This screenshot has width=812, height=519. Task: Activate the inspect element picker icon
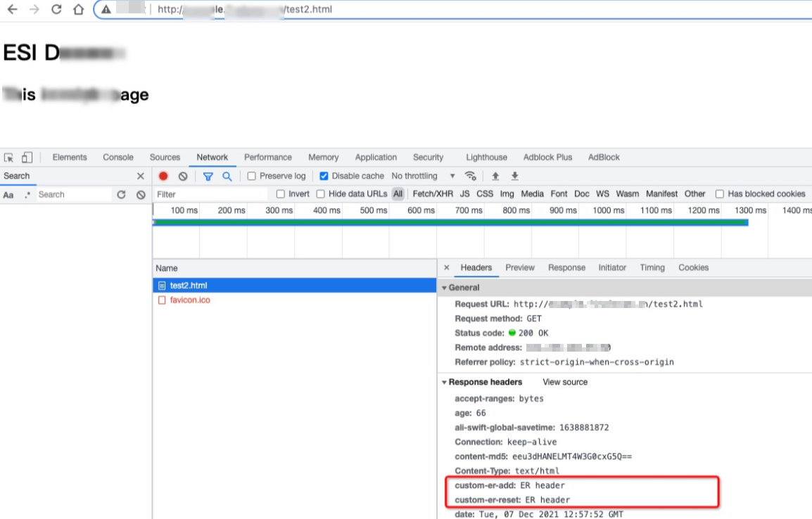coord(9,158)
